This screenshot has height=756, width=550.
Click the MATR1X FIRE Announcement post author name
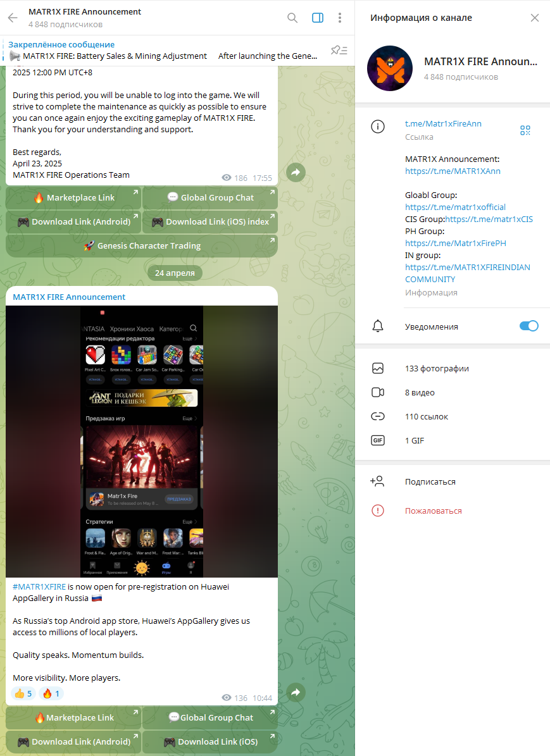pos(69,297)
